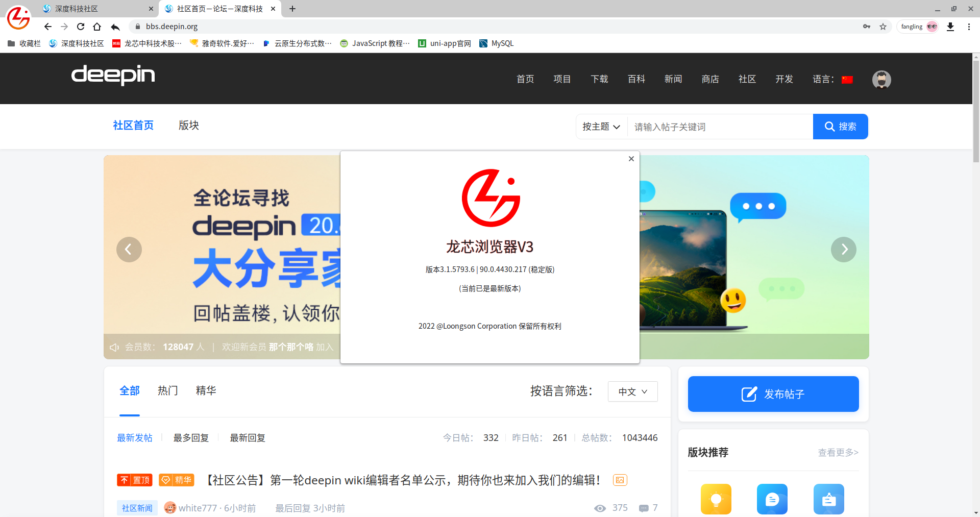
Task: Open the browser home page icon
Action: coord(97,27)
